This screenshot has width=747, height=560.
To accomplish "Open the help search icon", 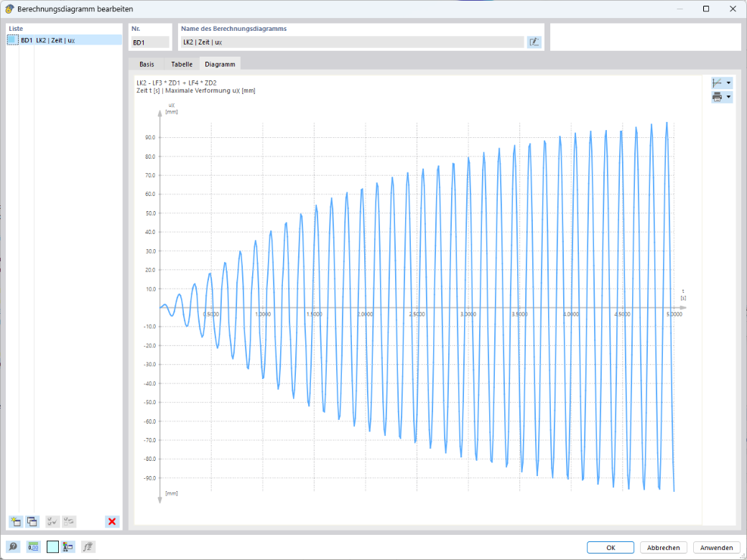I will click(13, 547).
